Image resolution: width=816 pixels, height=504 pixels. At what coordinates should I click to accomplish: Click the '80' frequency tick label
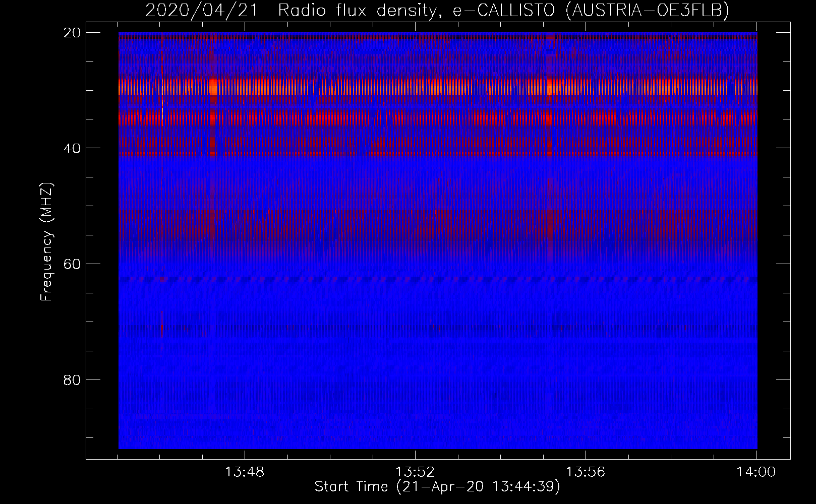coord(72,380)
